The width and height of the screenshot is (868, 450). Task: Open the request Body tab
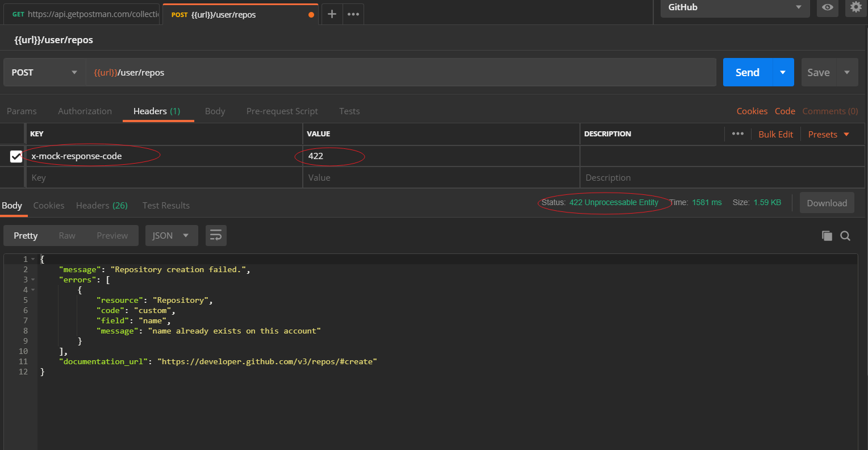coord(215,111)
